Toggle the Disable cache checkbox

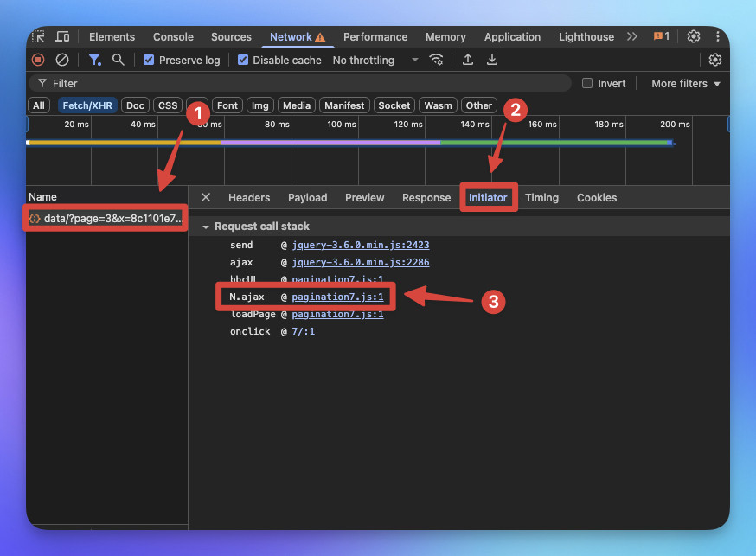pyautogui.click(x=243, y=60)
